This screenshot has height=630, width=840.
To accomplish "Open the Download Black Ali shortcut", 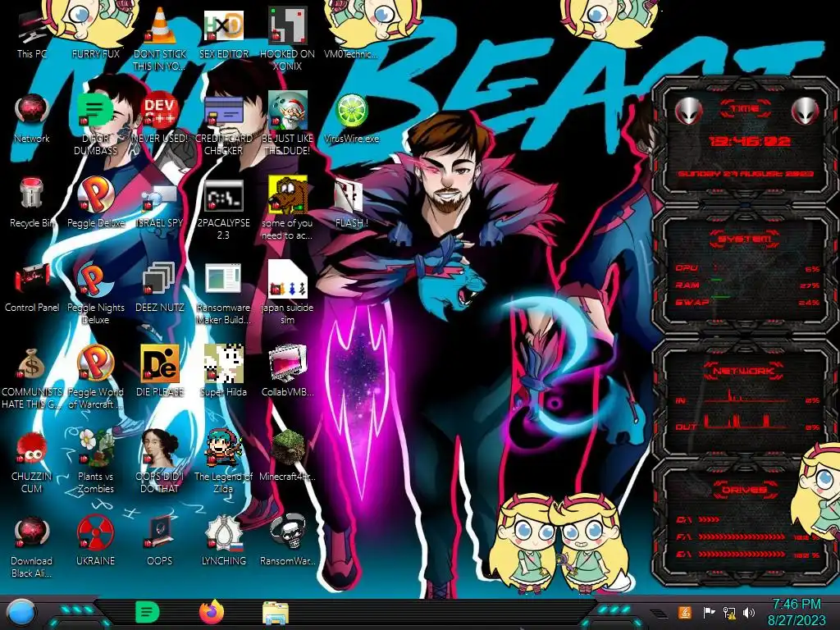I will pyautogui.click(x=32, y=533).
